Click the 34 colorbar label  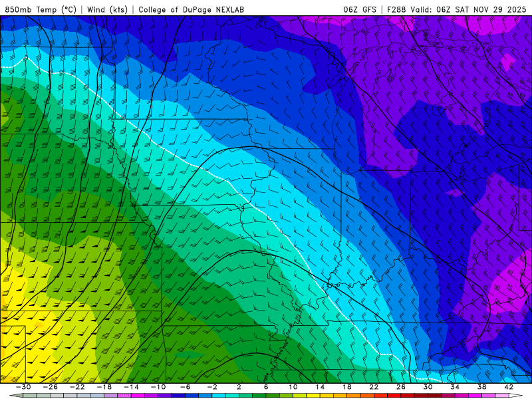tap(455, 387)
